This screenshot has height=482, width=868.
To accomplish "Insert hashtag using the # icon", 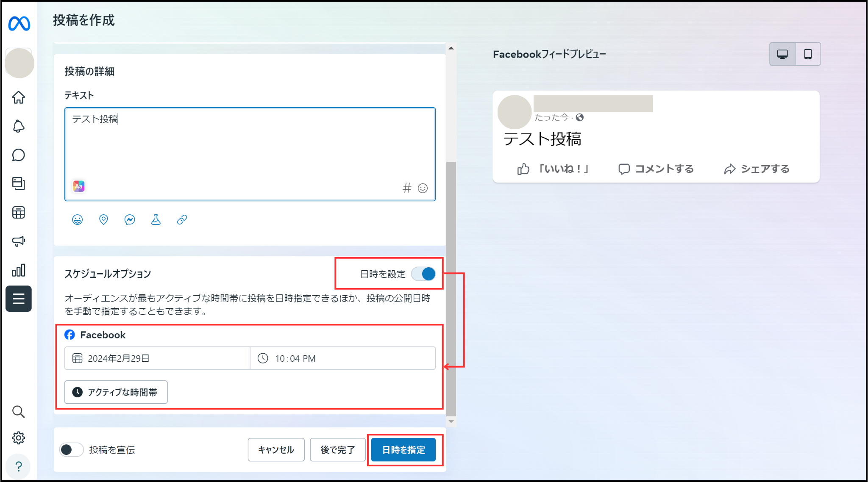I will point(407,188).
